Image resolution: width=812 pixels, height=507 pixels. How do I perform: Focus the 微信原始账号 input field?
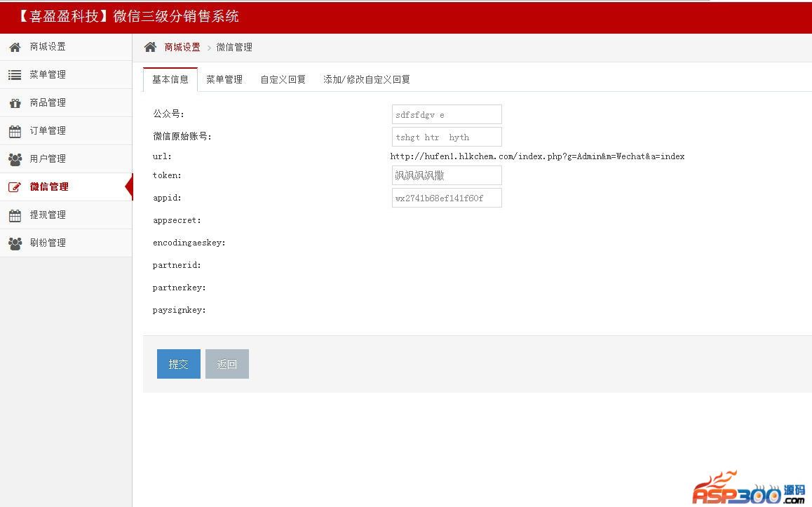click(x=447, y=137)
